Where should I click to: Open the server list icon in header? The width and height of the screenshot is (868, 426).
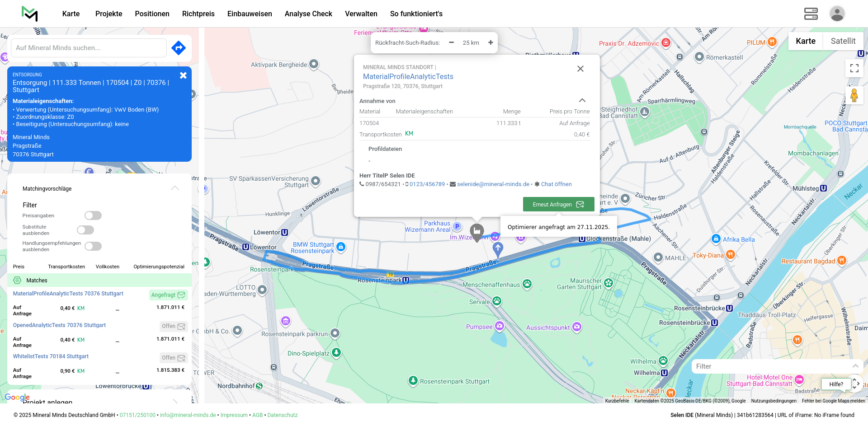click(x=811, y=14)
